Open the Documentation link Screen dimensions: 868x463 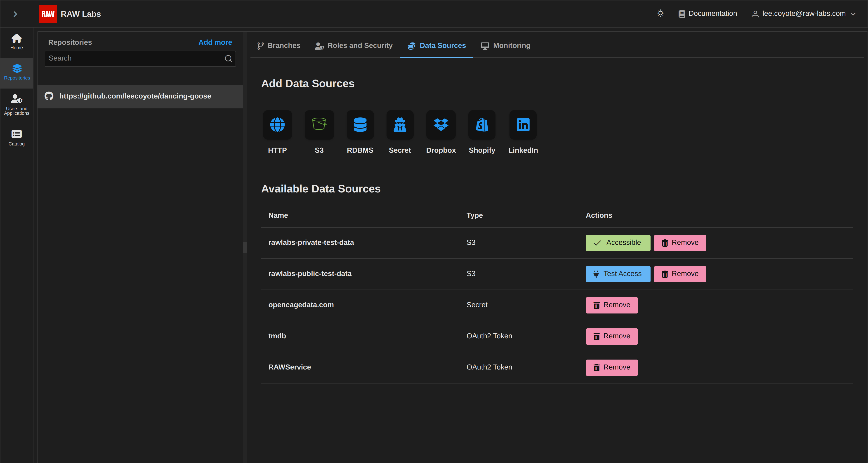[x=708, y=14]
